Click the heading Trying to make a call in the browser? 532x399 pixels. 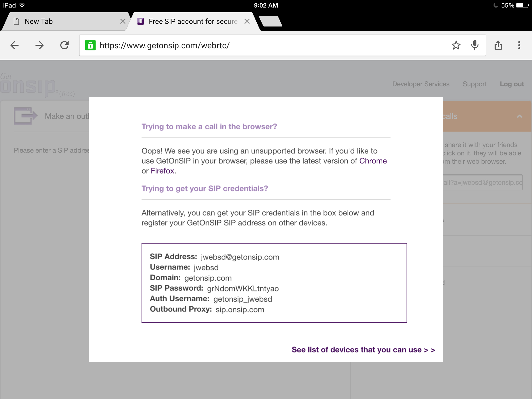[x=209, y=127]
